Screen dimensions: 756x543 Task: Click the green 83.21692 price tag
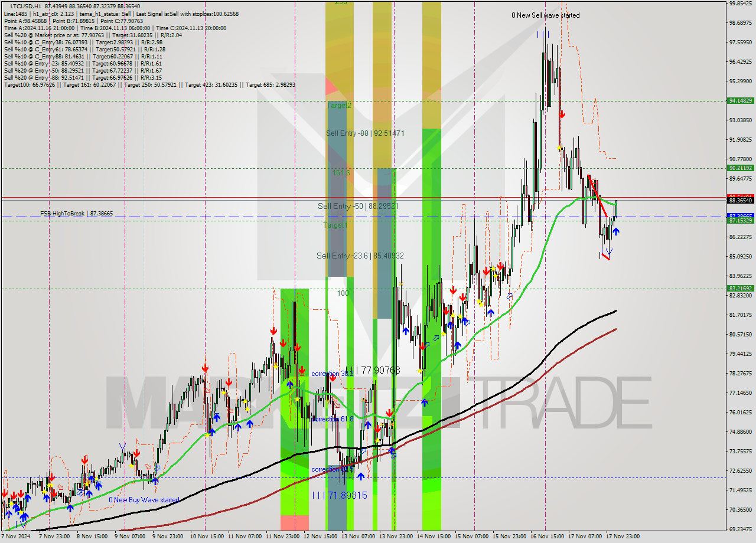[x=741, y=289]
